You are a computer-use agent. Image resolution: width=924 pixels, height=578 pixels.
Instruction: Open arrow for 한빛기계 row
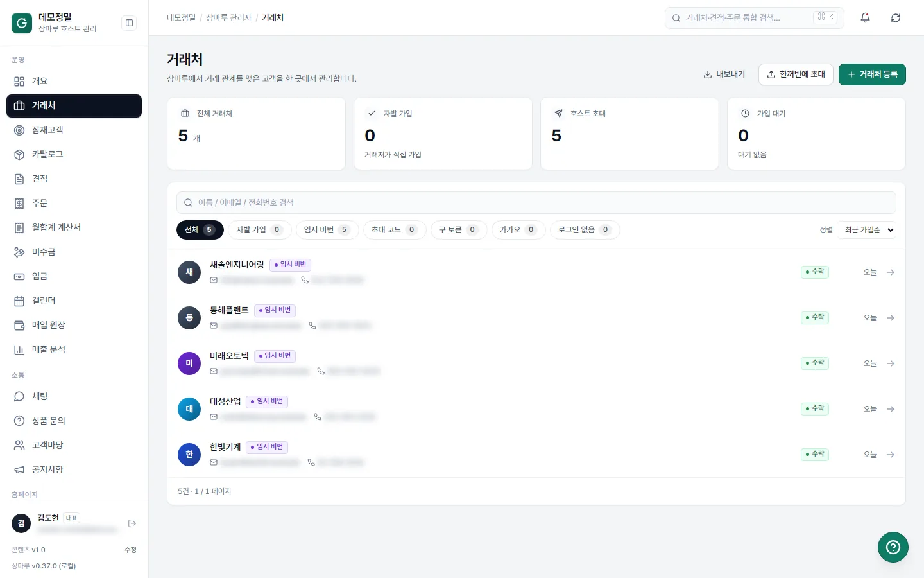[x=891, y=455]
